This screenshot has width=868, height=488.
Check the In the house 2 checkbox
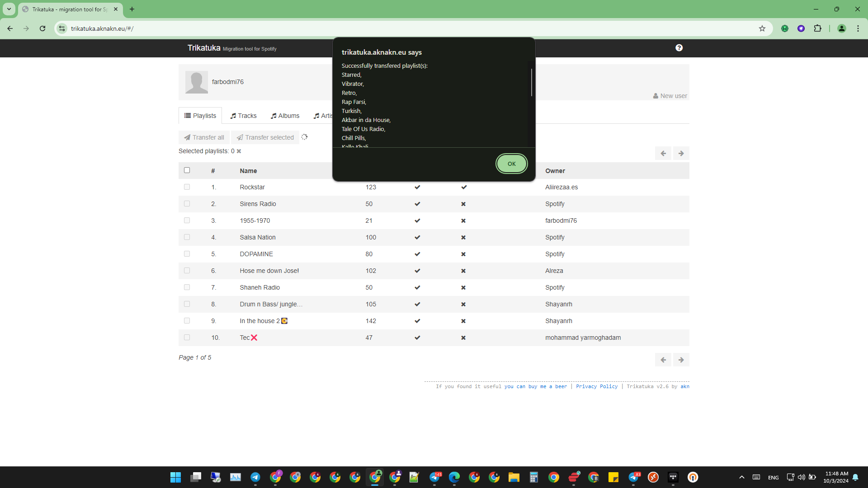pos(187,321)
